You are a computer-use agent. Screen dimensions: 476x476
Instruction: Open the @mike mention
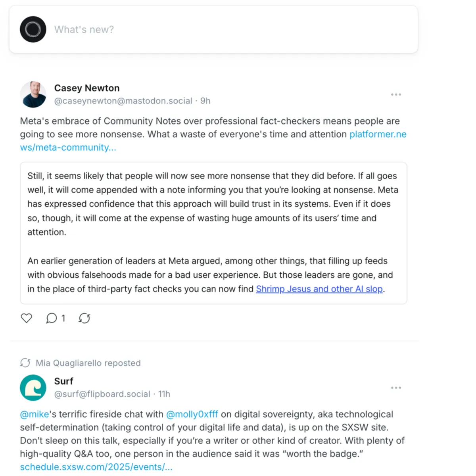coord(34,414)
